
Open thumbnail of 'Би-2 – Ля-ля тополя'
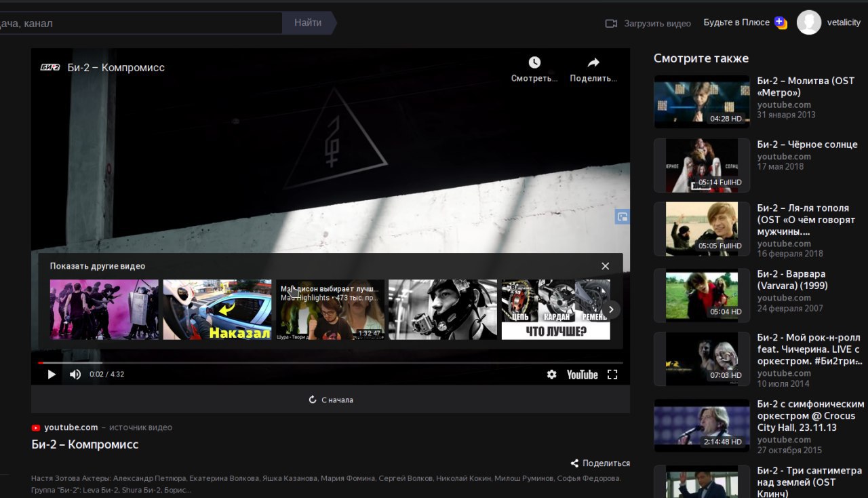[702, 229]
